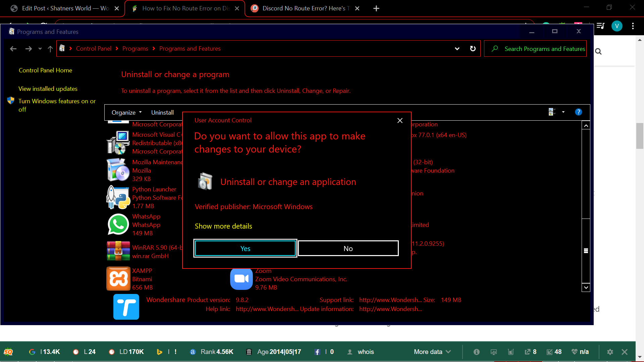Open the SEO bar settings gear
Viewport: 644px width, 362px height.
point(610,352)
